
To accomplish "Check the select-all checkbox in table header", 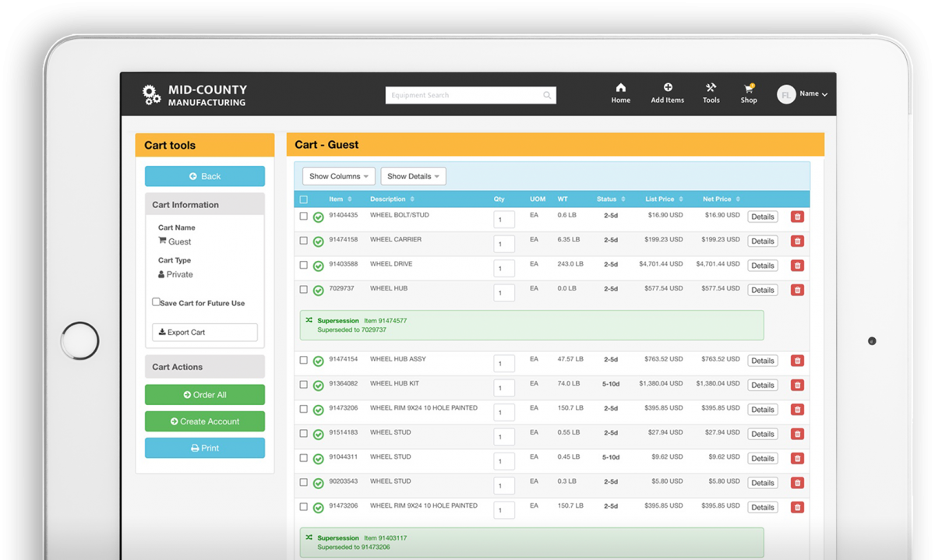I will 302,199.
